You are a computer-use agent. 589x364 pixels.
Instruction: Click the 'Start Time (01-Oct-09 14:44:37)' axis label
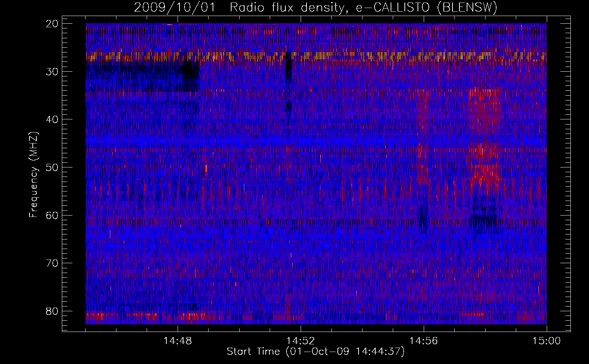pos(316,352)
